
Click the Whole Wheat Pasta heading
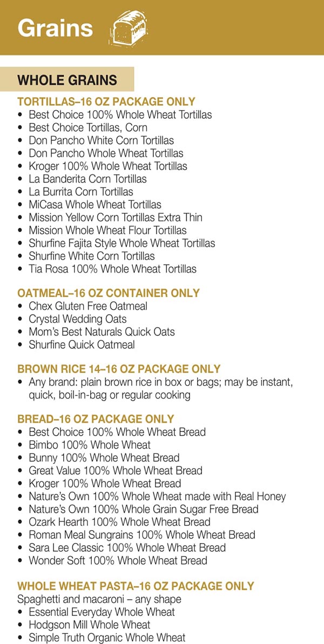click(136, 586)
